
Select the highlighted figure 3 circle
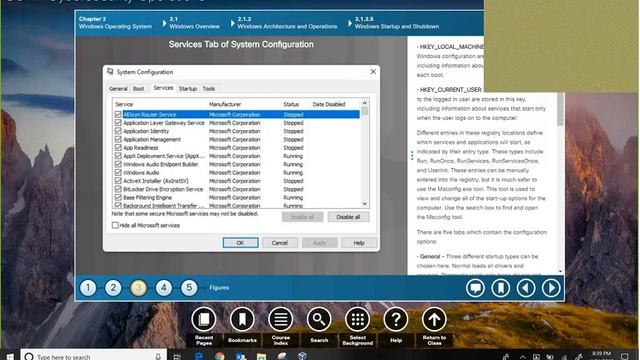click(x=138, y=288)
